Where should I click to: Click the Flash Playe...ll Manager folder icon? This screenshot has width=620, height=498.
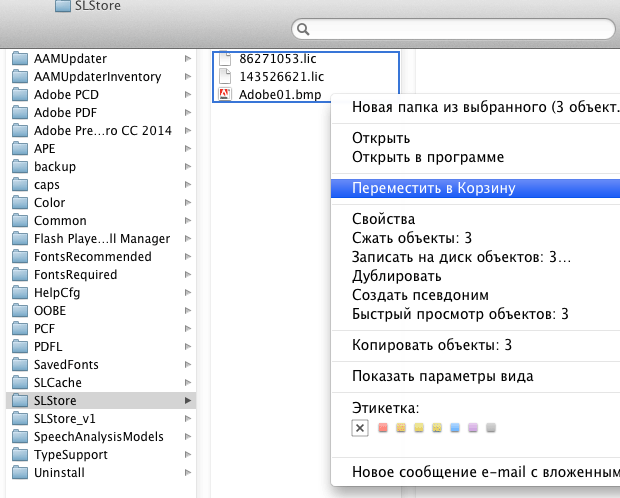click(x=20, y=239)
